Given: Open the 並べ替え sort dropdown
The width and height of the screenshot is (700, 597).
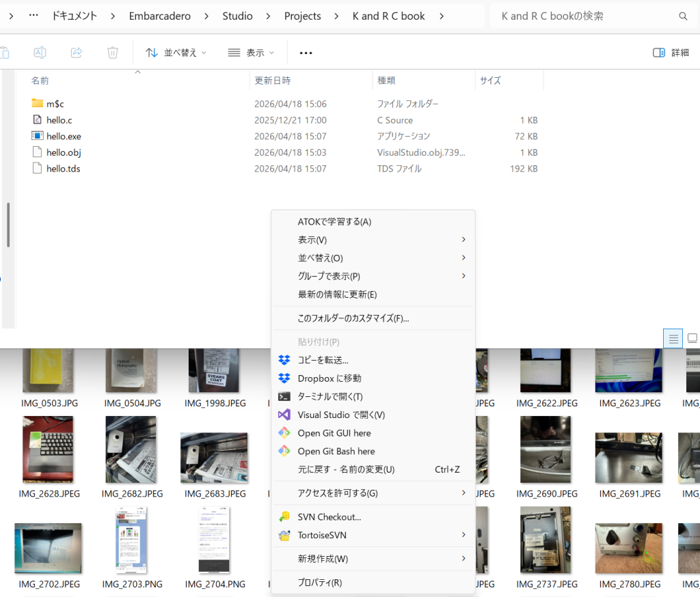Looking at the screenshot, I should 176,53.
